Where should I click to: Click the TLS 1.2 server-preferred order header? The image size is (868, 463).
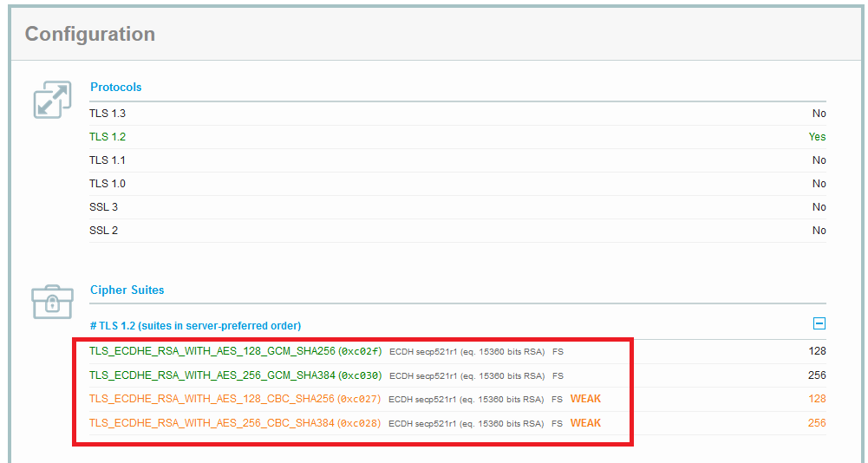[x=195, y=326]
